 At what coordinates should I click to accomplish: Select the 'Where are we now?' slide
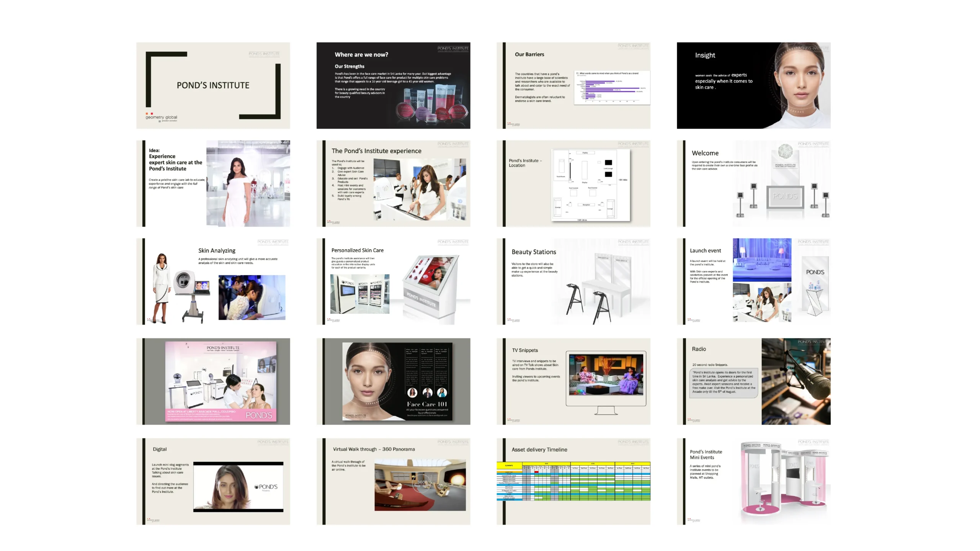tap(393, 85)
